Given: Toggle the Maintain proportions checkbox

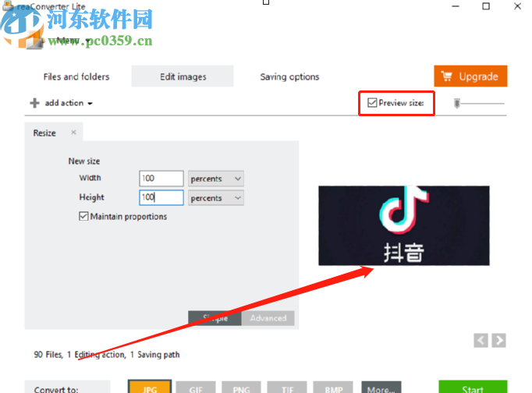Looking at the screenshot, I should tap(83, 216).
